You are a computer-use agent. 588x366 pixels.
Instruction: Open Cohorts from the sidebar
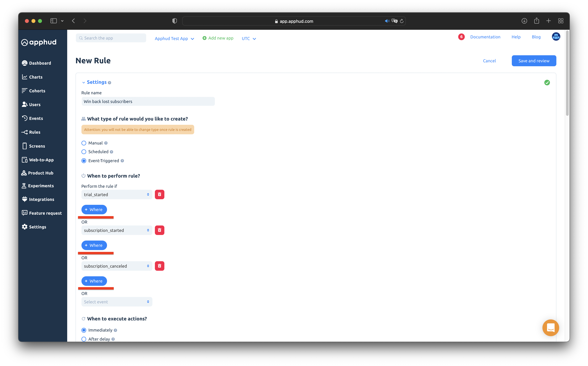[37, 91]
